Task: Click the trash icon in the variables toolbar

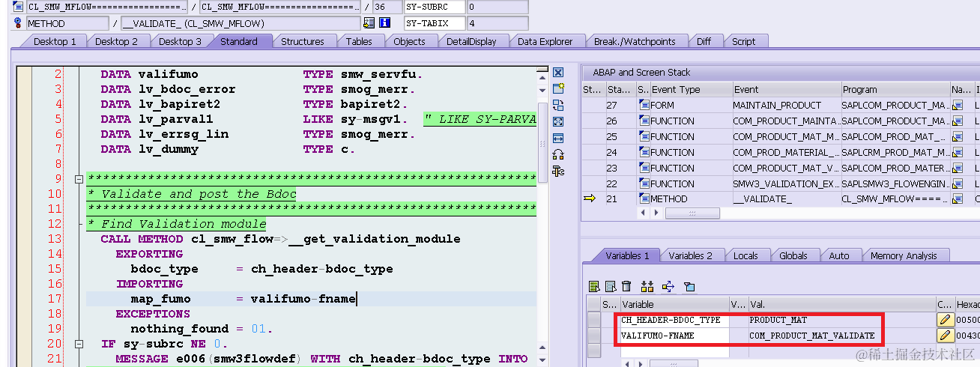Action: click(627, 286)
